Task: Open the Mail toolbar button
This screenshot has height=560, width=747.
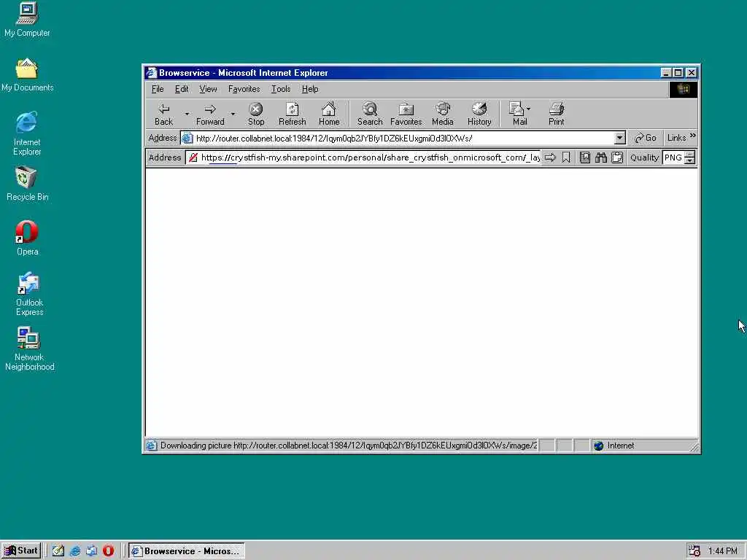Action: (519, 114)
